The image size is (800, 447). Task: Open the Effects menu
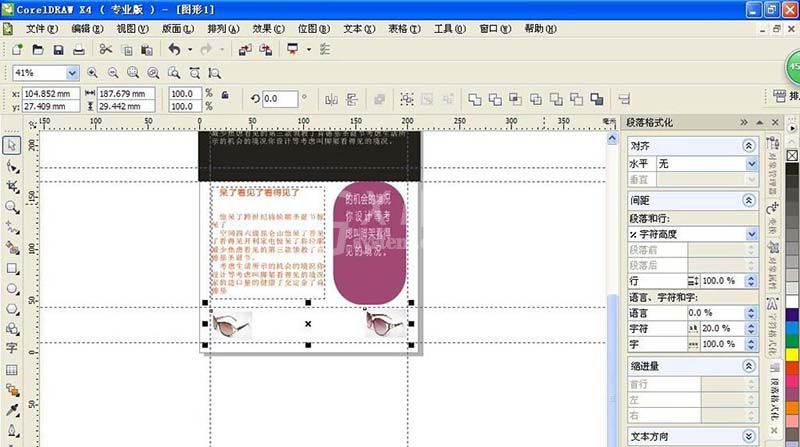(x=268, y=29)
